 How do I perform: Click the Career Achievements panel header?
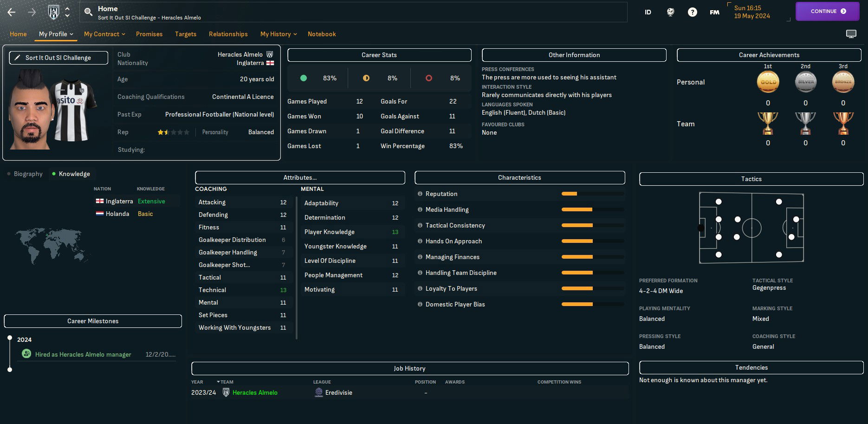coord(769,55)
